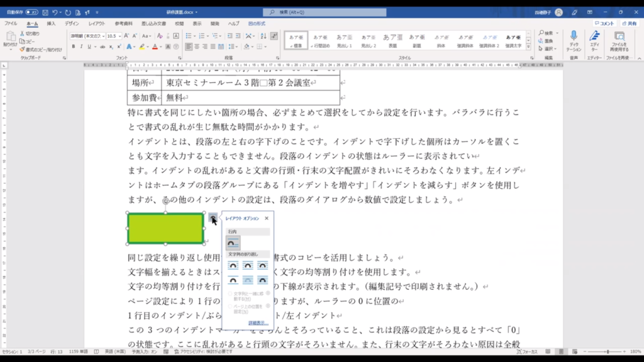Close レイアウト オプション popup
644x362 pixels.
(x=267, y=218)
